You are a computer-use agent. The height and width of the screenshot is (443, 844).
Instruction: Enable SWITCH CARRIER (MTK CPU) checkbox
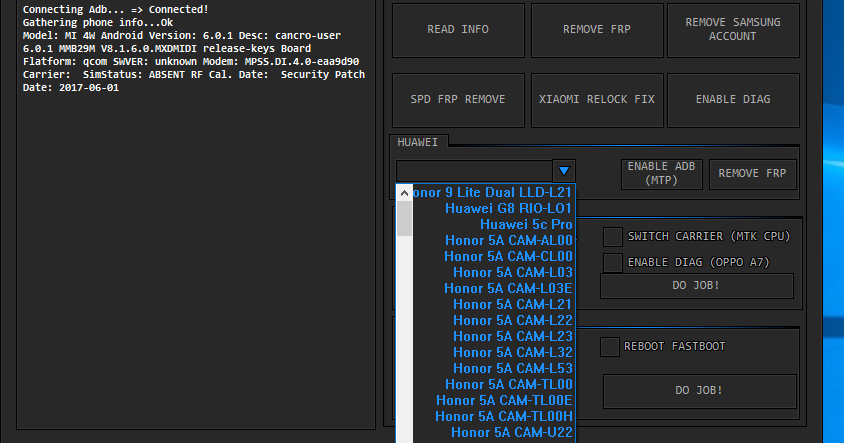click(x=613, y=237)
